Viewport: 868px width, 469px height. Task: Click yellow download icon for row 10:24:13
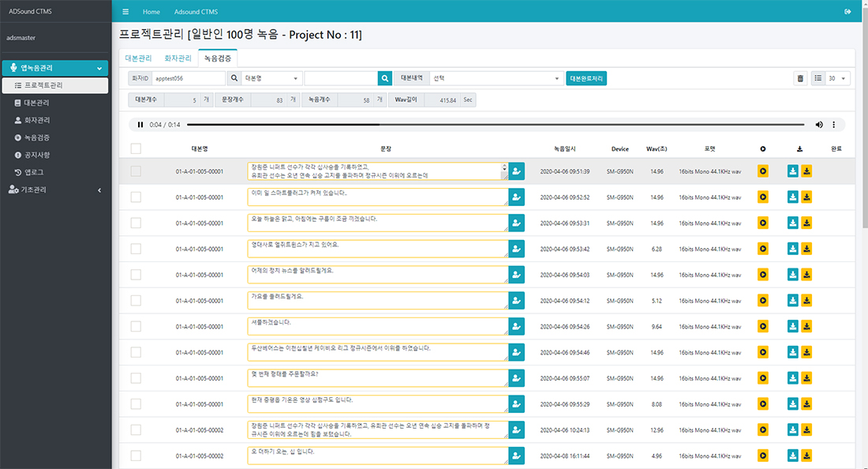806,430
